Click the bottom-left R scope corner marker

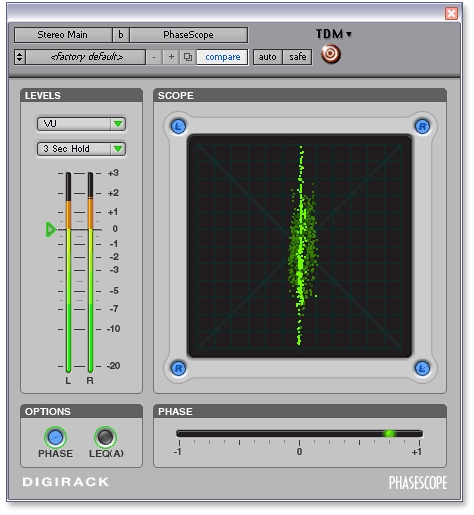click(x=178, y=368)
